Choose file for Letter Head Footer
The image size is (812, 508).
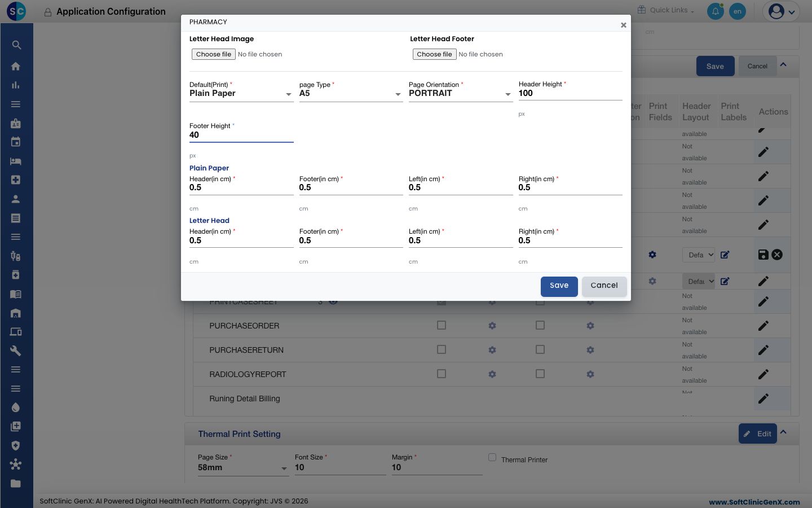(435, 54)
